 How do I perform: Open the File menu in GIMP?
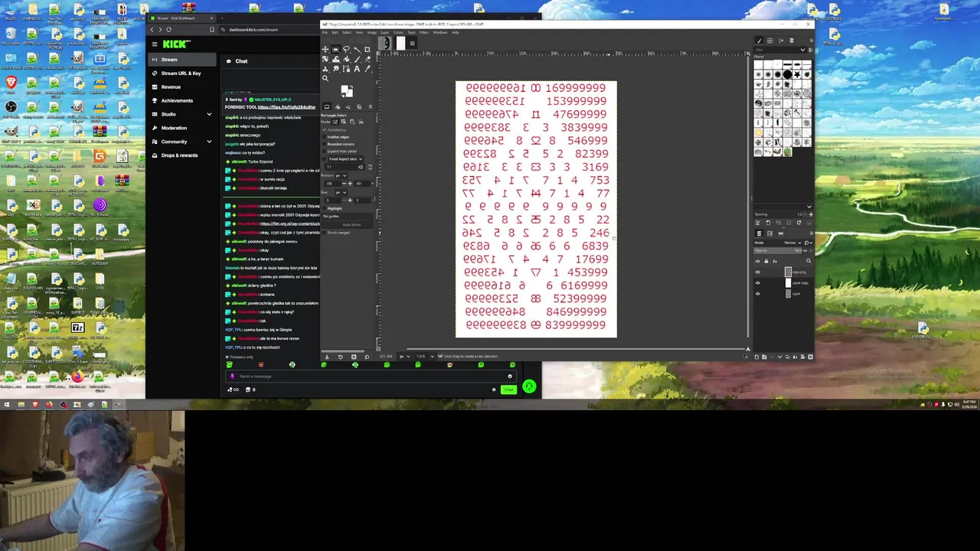tap(325, 32)
